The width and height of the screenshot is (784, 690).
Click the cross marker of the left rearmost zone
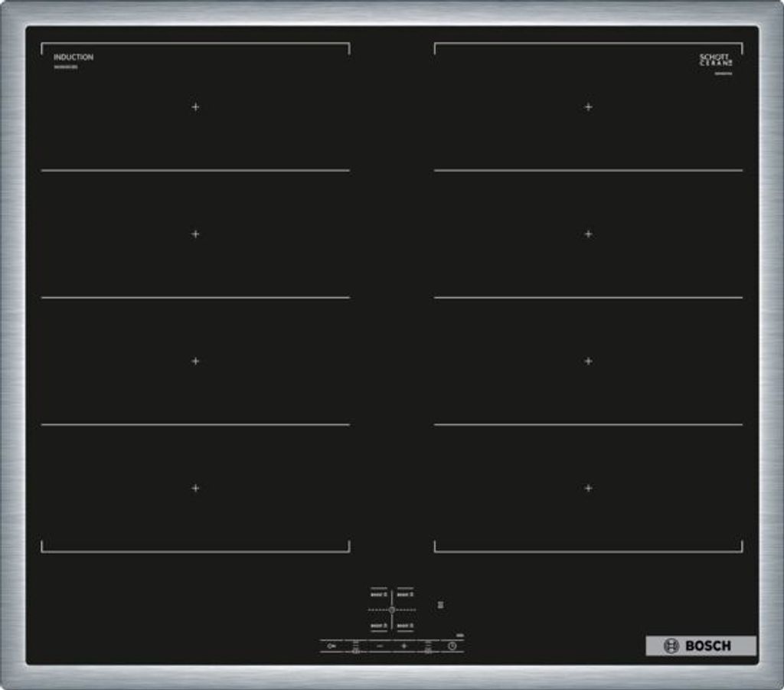(195, 107)
